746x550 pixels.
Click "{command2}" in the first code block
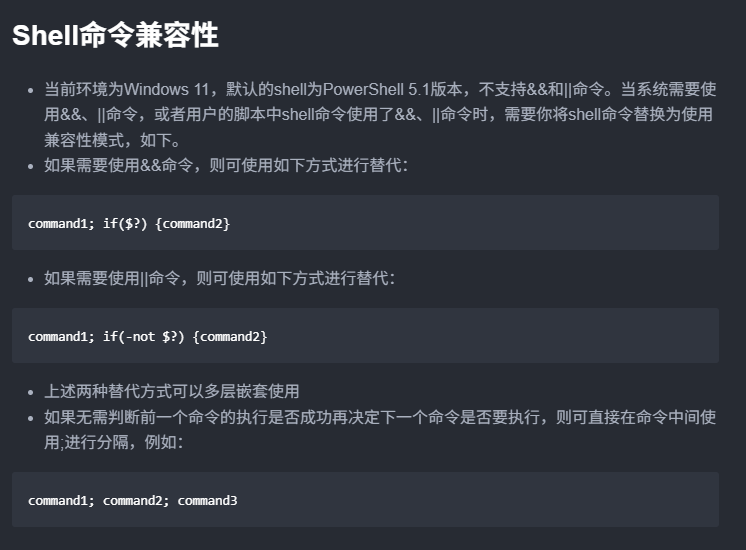(x=193, y=223)
